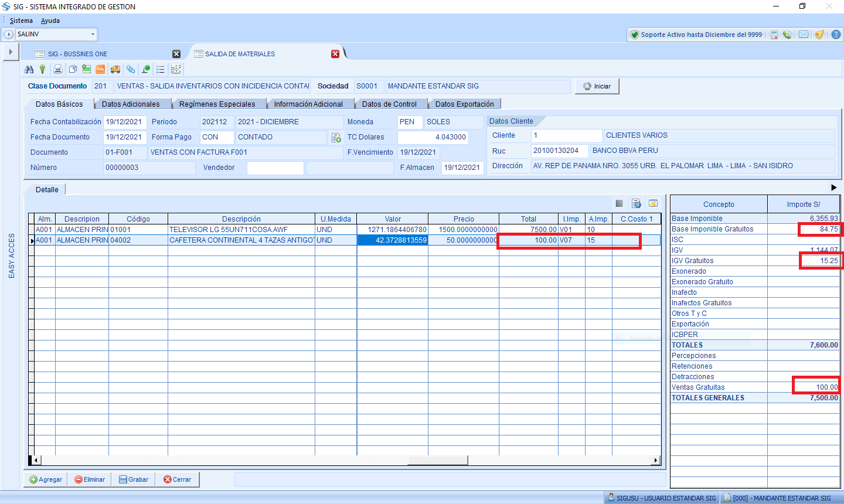Open the line chart icon in toolbar
The height and width of the screenshot is (504, 844).
pyautogui.click(x=176, y=69)
